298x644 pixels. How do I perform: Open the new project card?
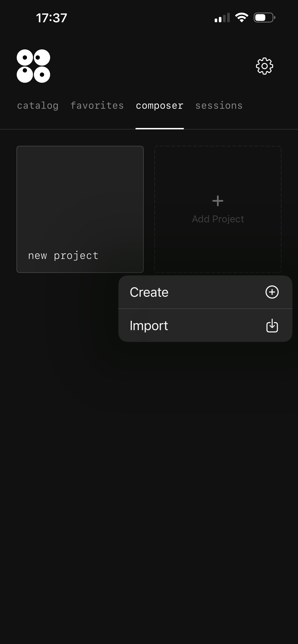pyautogui.click(x=80, y=209)
